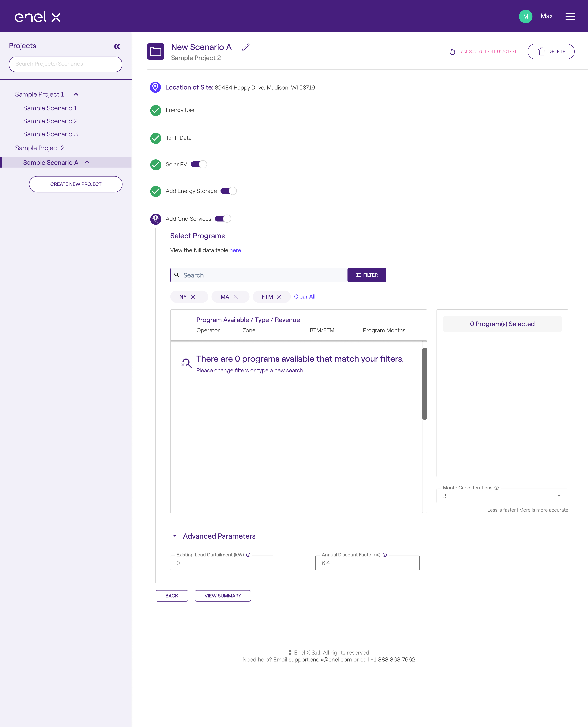Click the Energy Use step label
This screenshot has height=727, width=588.
click(180, 110)
